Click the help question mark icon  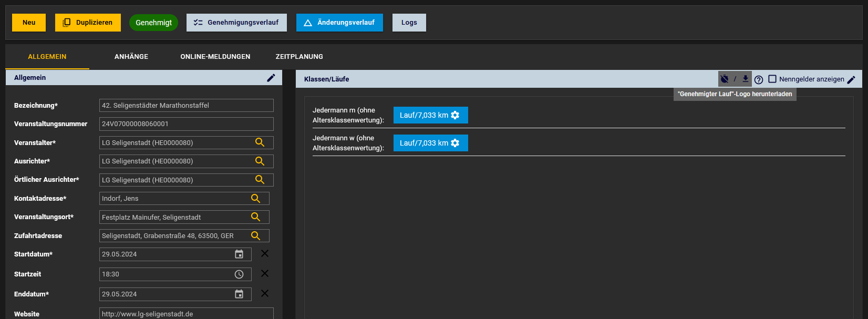[x=759, y=80]
